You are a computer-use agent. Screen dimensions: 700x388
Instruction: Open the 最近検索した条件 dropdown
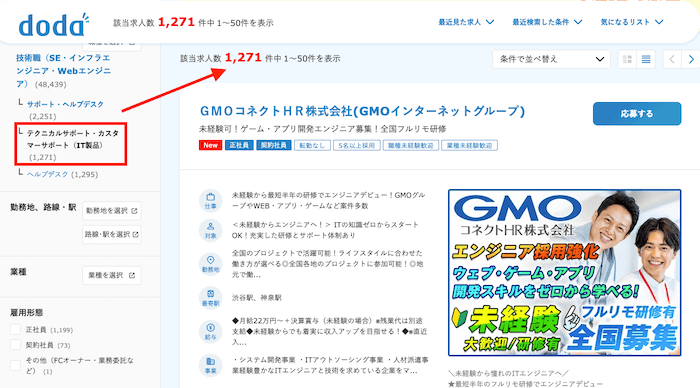tap(547, 22)
